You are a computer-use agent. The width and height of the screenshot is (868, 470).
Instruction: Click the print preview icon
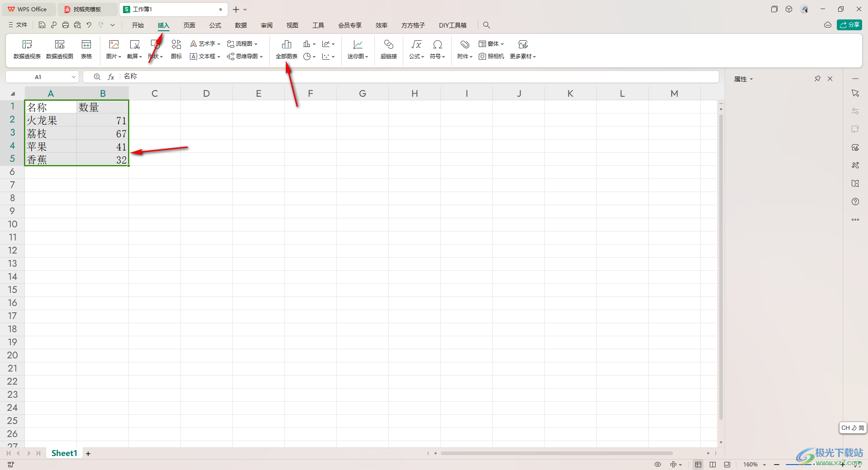pos(77,25)
